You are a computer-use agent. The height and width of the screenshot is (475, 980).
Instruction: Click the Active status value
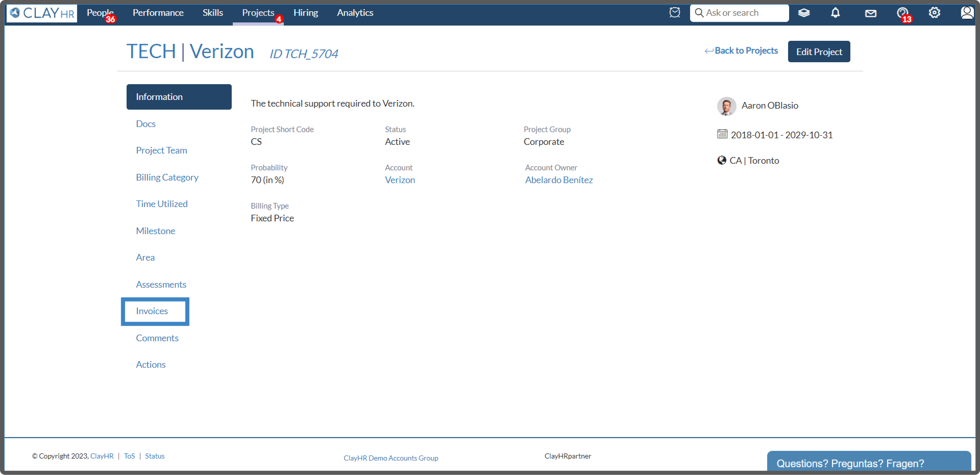[x=397, y=142]
